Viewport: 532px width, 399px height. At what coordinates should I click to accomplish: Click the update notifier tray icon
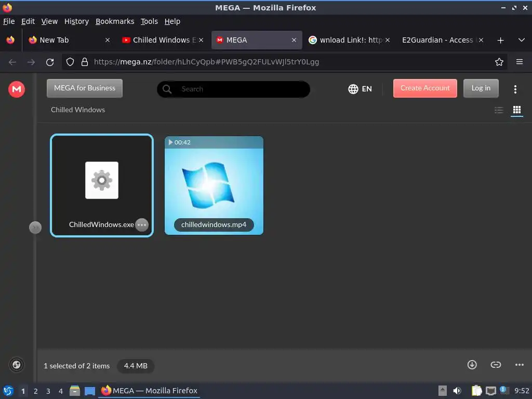click(x=503, y=390)
